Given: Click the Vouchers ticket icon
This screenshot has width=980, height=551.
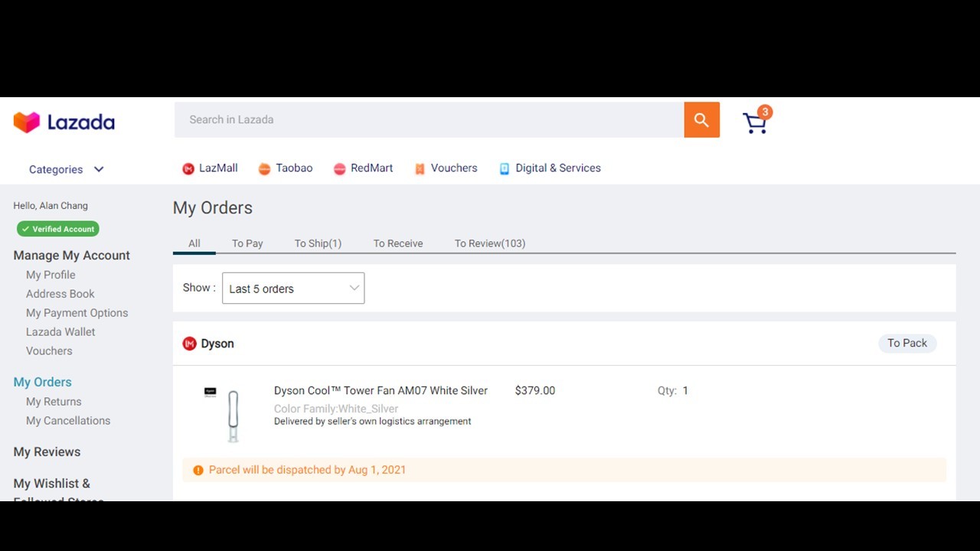Looking at the screenshot, I should 420,169.
